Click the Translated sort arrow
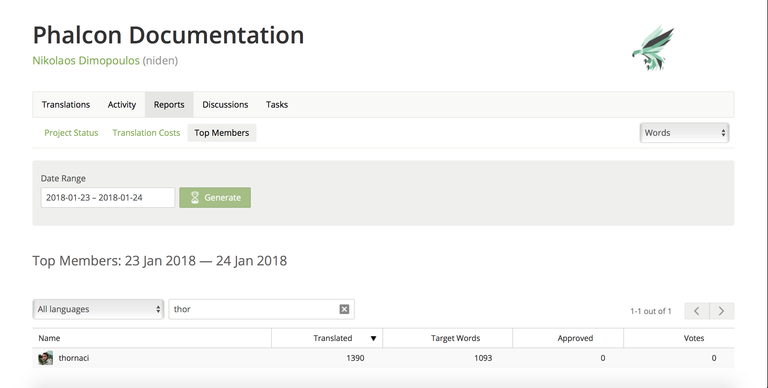This screenshot has height=388, width=768. (x=373, y=339)
